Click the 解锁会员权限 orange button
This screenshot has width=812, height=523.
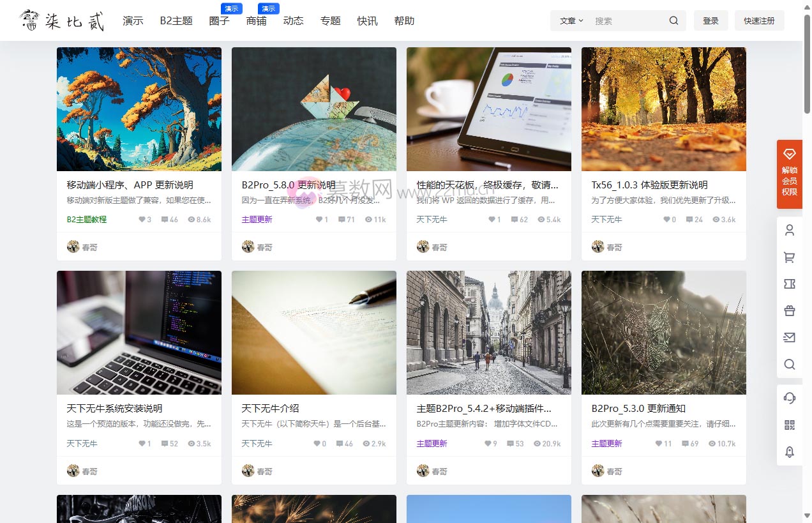tap(789, 174)
